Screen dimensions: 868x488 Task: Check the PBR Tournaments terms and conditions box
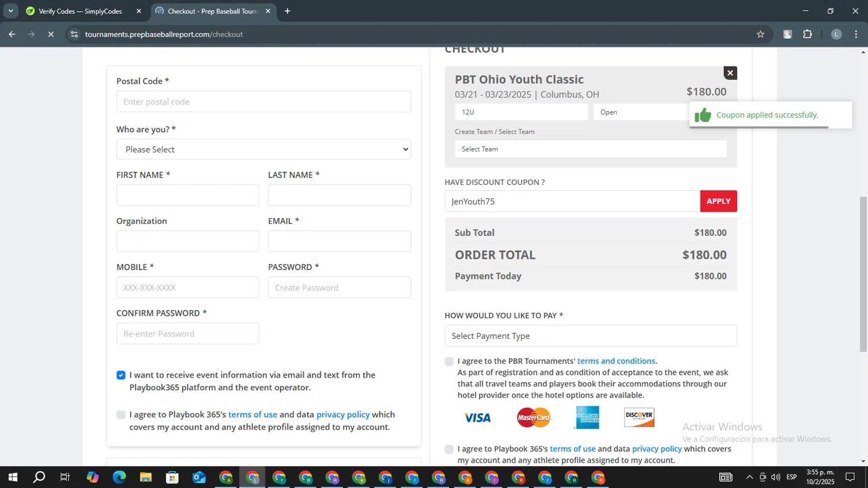[449, 361]
